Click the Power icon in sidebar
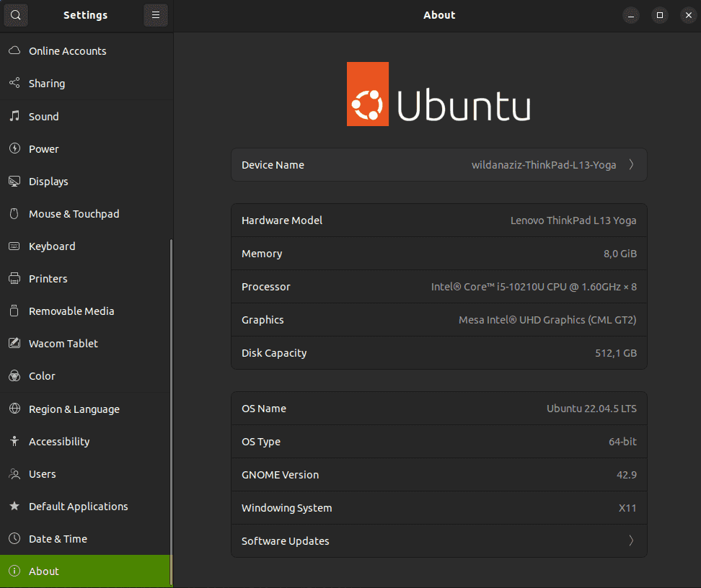The height and width of the screenshot is (588, 701). (x=14, y=149)
